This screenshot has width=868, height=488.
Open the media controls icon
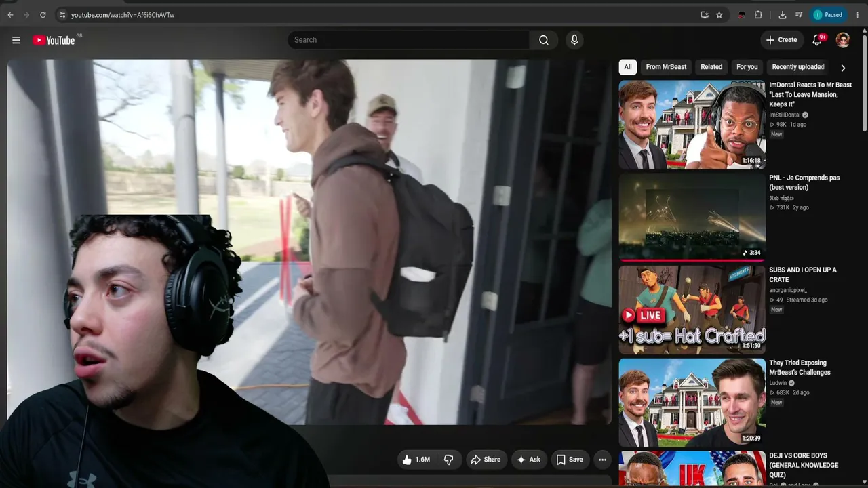(799, 15)
